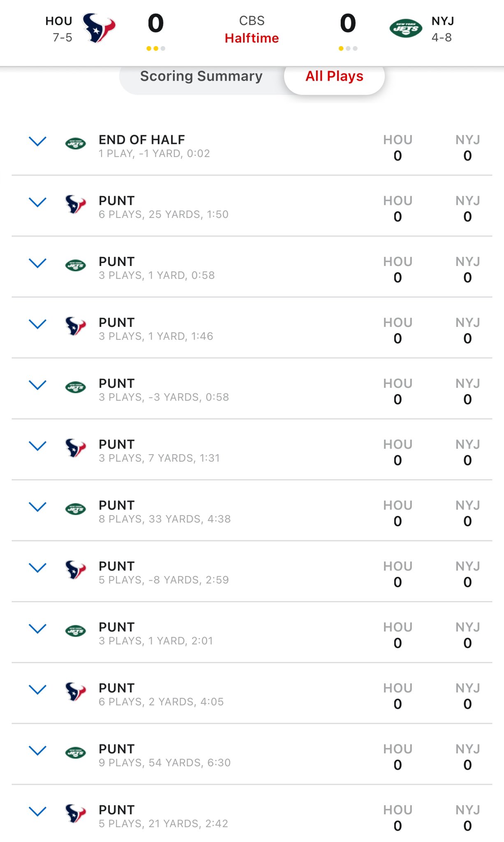Tap Texans icon on 5 plays, 21 yards punt
Image resolution: width=504 pixels, height=842 pixels.
[x=76, y=814]
